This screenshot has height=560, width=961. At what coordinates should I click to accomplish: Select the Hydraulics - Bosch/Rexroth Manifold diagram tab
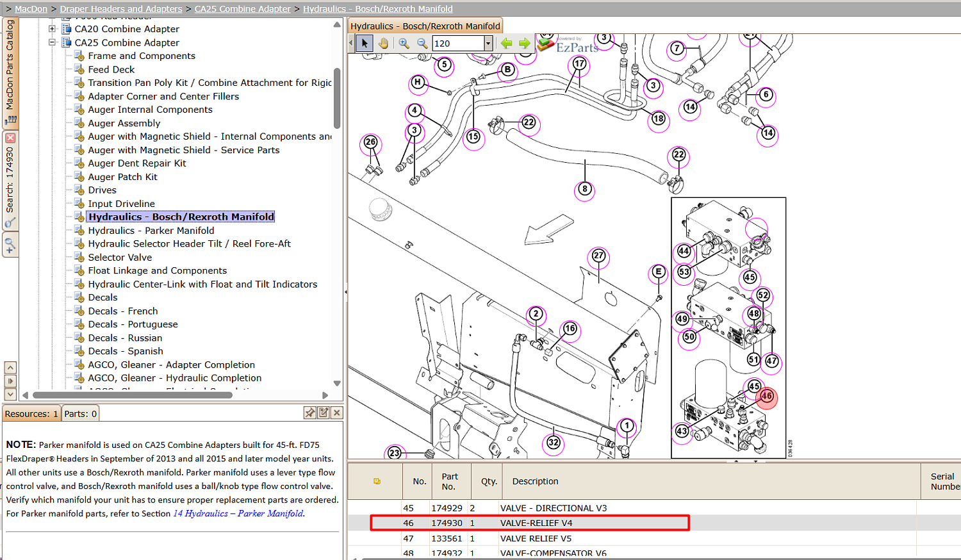(x=425, y=26)
